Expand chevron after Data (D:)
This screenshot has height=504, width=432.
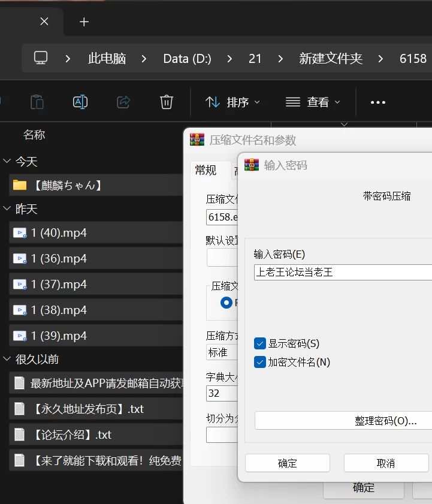pyautogui.click(x=229, y=59)
